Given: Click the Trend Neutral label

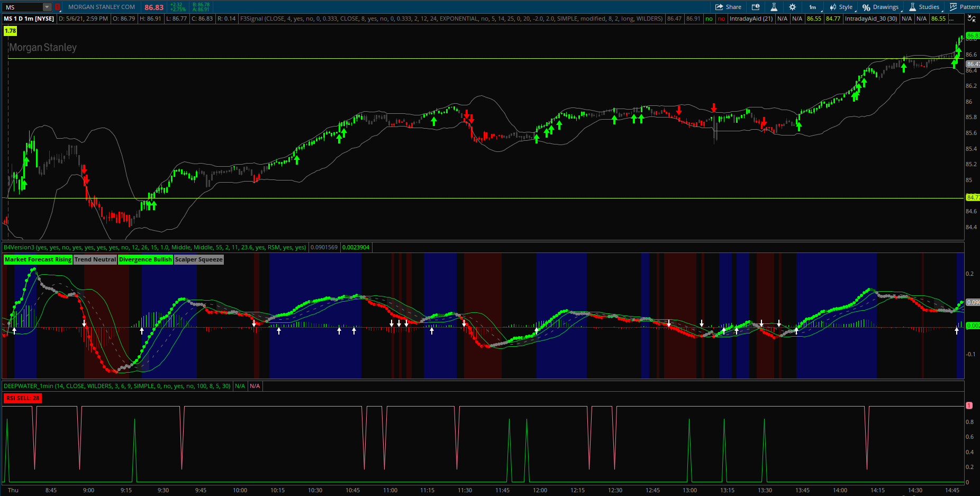Looking at the screenshot, I should [95, 259].
